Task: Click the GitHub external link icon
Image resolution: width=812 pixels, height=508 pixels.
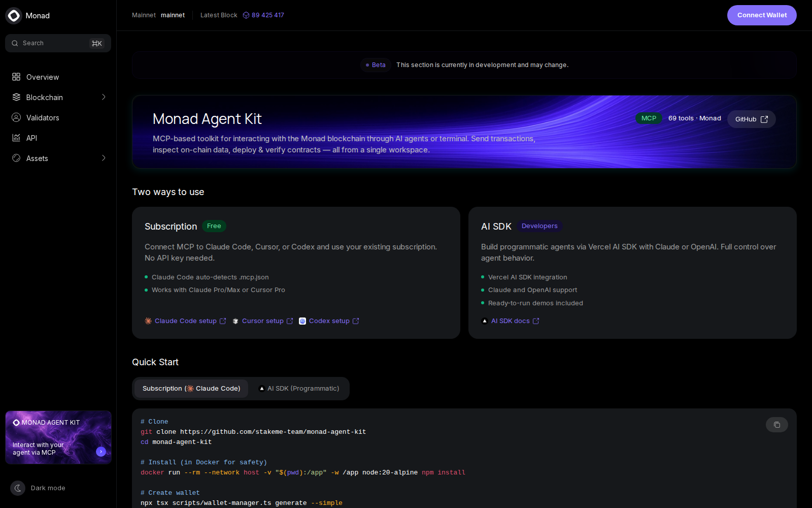Action: pyautogui.click(x=764, y=119)
